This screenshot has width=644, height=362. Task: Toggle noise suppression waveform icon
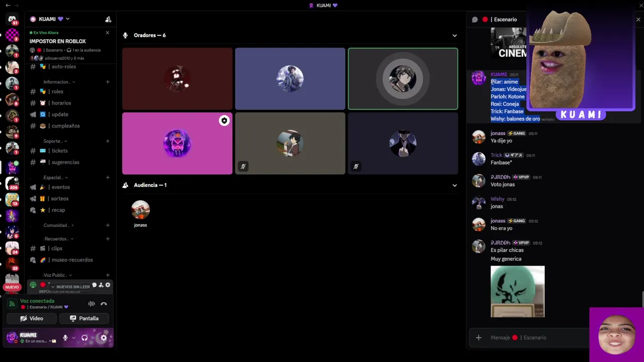coord(92,304)
